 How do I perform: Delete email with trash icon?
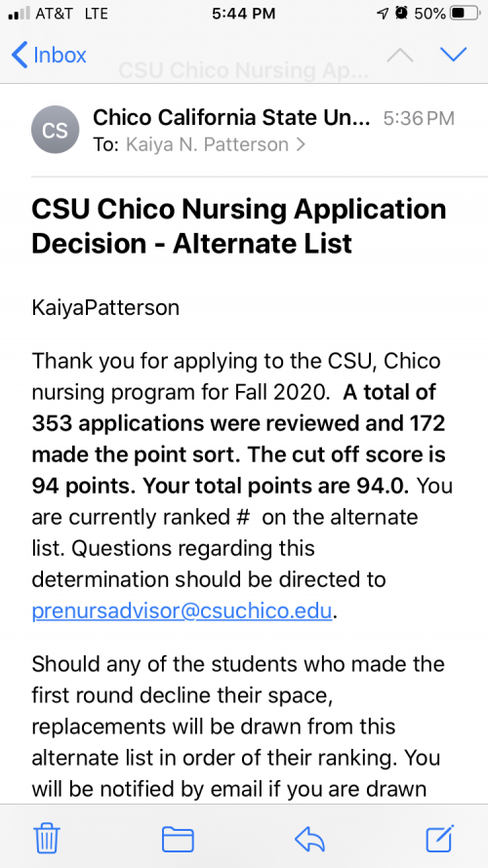(47, 838)
